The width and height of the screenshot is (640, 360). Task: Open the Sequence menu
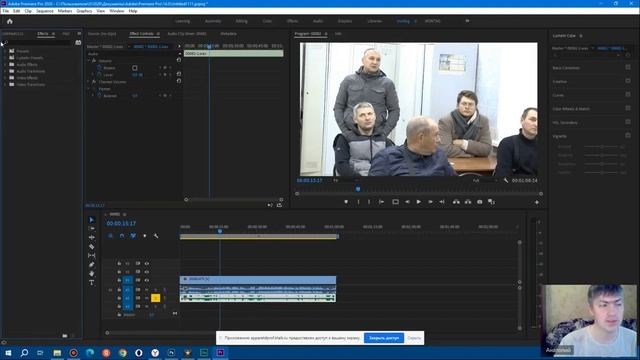[x=45, y=11]
